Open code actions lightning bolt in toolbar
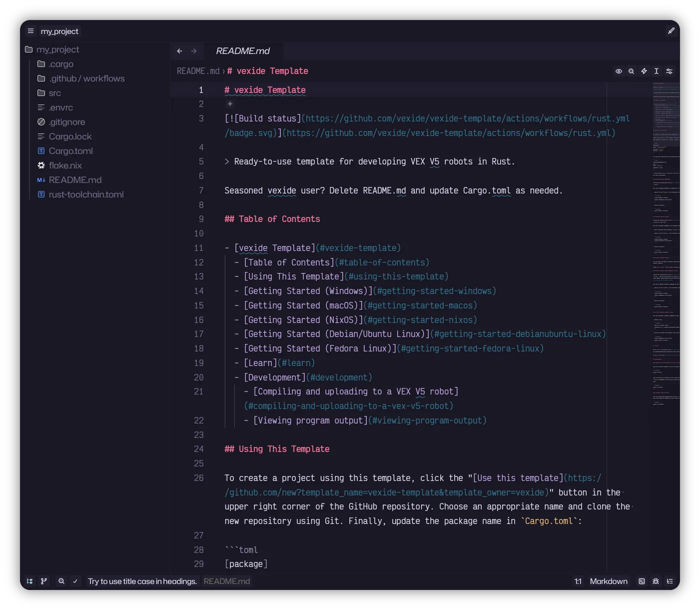 point(644,71)
